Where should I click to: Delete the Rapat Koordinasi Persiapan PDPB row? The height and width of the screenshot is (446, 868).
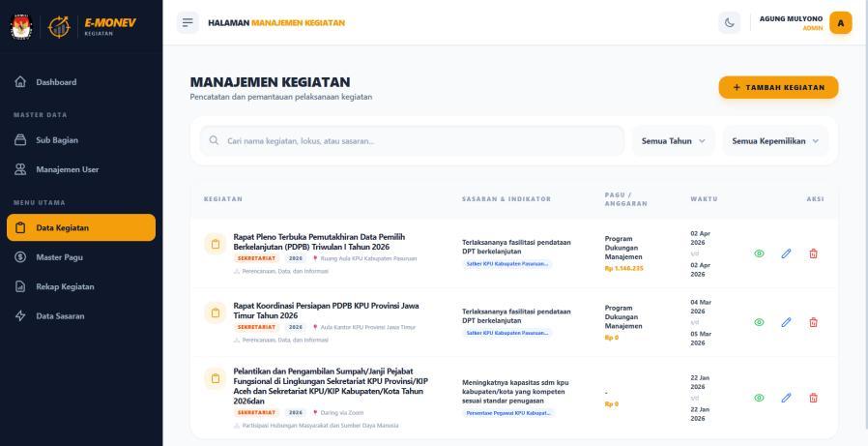click(x=813, y=322)
